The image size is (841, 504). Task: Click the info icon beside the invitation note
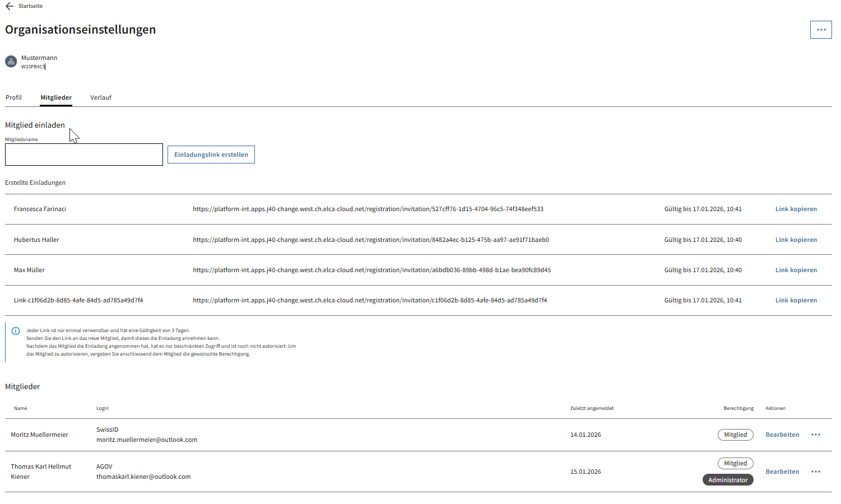16,331
